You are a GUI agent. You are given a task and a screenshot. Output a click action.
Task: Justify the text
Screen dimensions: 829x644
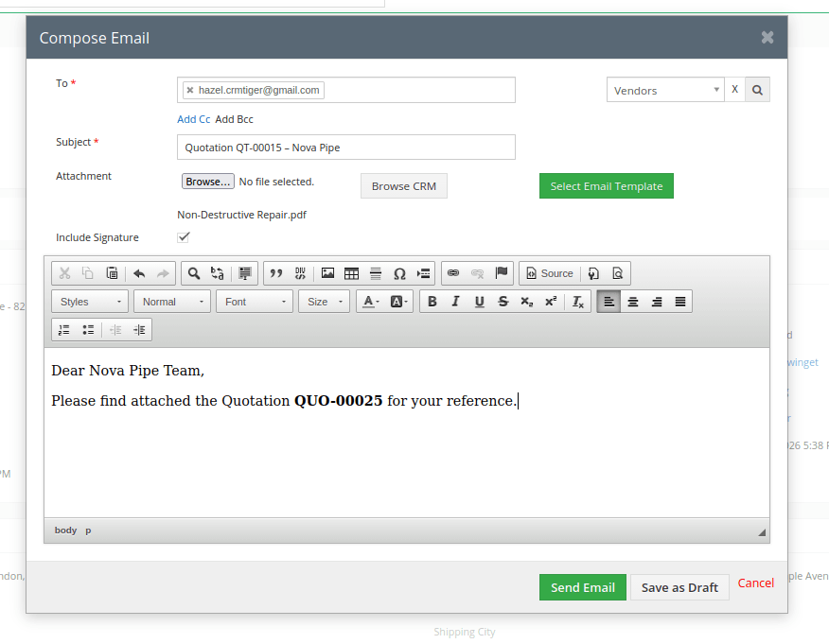tap(680, 302)
